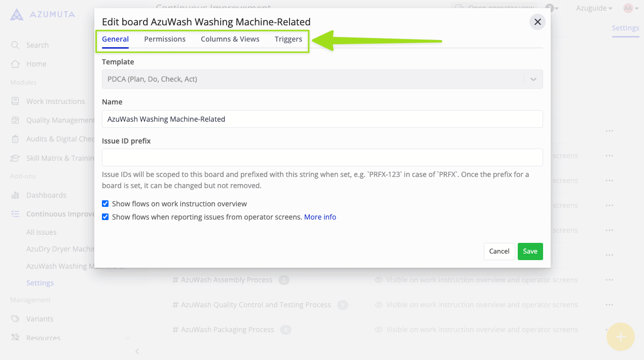The height and width of the screenshot is (360, 644).
Task: Click the Home house icon
Action: pos(15,64)
